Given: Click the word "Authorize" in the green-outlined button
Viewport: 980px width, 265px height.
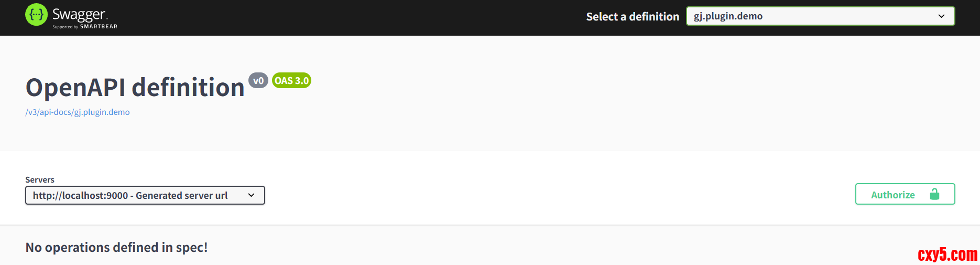Looking at the screenshot, I should point(892,195).
